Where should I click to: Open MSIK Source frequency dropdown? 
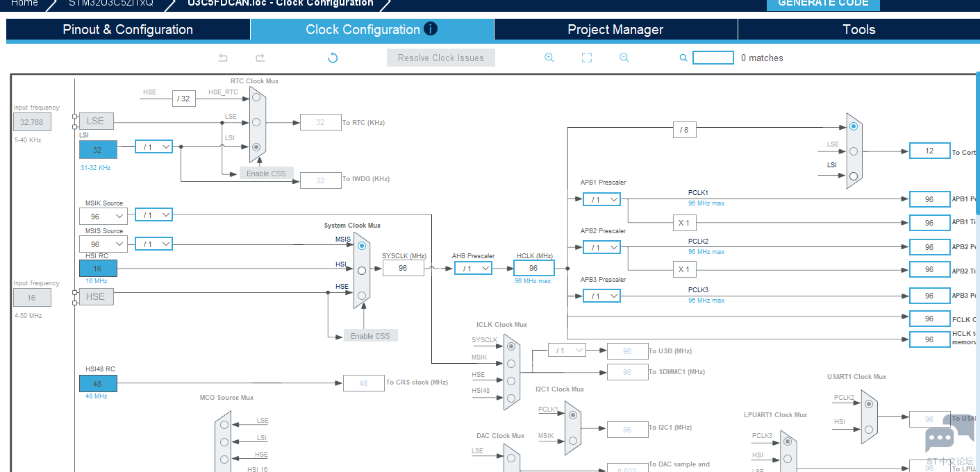coord(103,217)
